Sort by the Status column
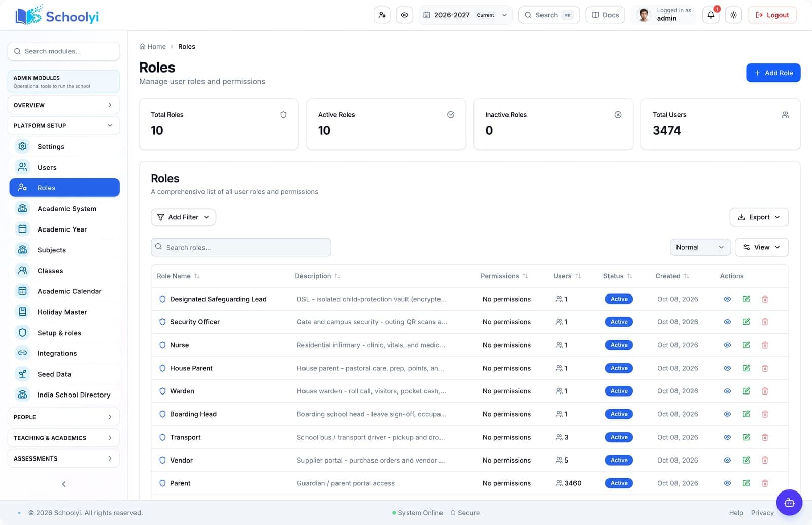This screenshot has height=525, width=812. pos(618,276)
